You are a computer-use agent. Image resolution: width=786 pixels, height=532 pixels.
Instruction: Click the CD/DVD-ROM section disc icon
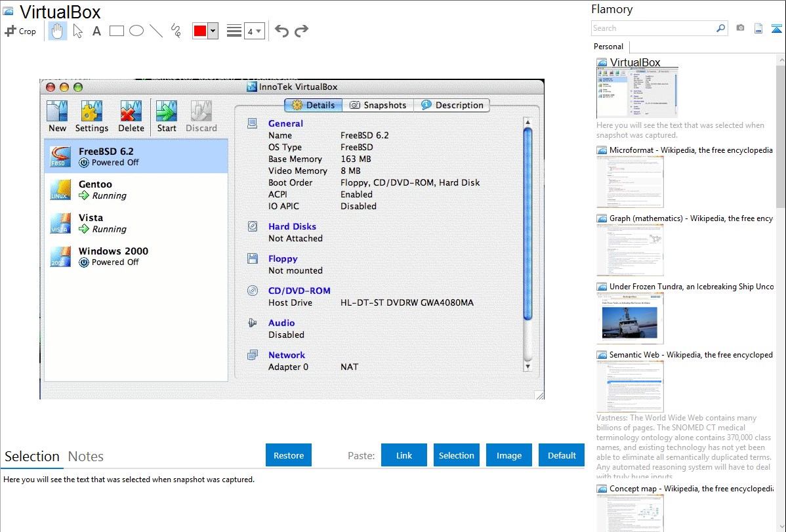(253, 291)
